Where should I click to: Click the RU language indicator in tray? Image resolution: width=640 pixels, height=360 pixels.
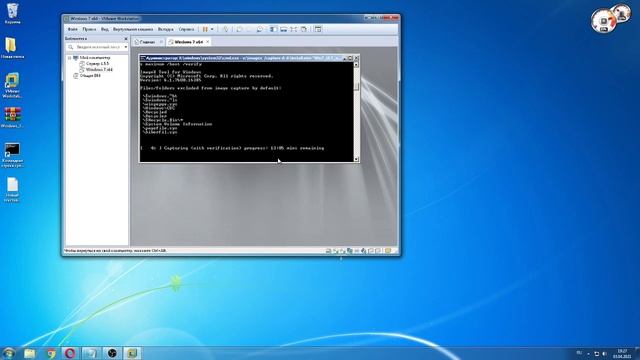coord(579,353)
